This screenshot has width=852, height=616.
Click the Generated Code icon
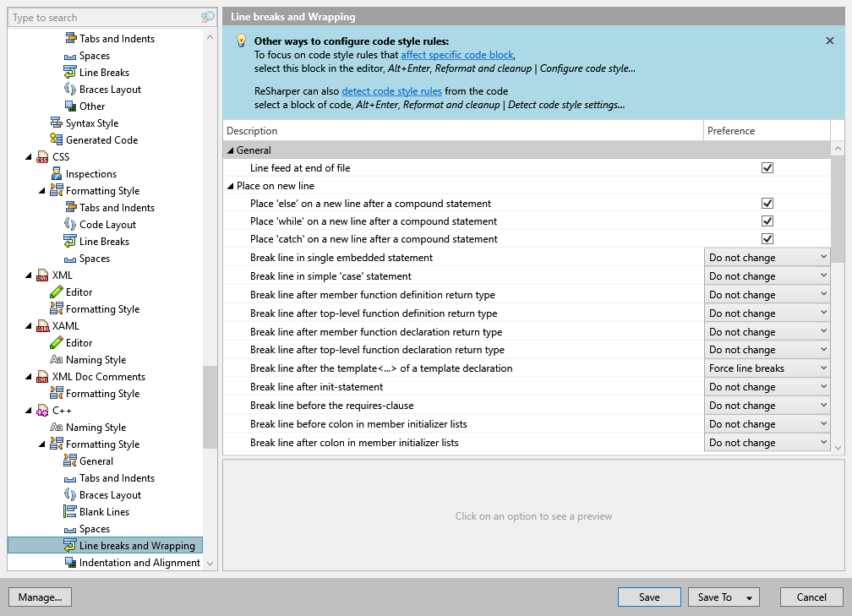click(57, 140)
